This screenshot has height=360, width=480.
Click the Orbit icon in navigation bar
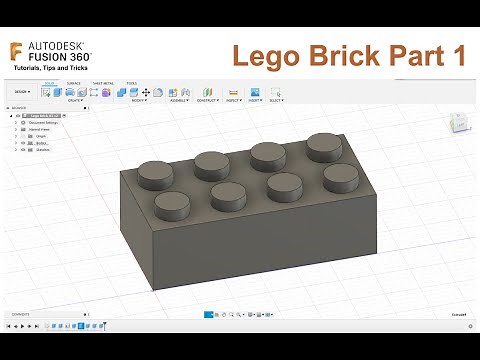coord(209,314)
